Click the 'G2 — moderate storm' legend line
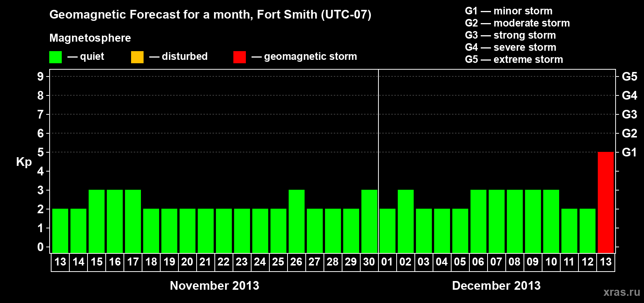The height and width of the screenshot is (303, 644). pos(517,23)
